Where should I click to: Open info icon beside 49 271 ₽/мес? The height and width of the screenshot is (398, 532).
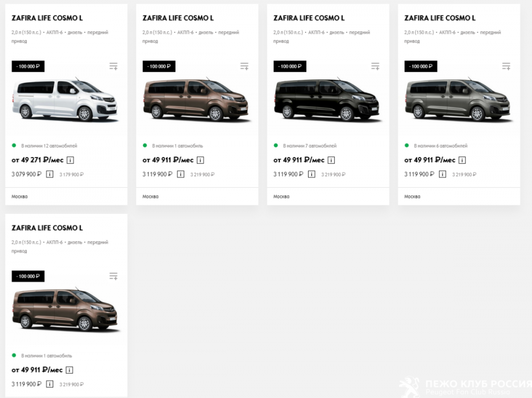point(70,160)
